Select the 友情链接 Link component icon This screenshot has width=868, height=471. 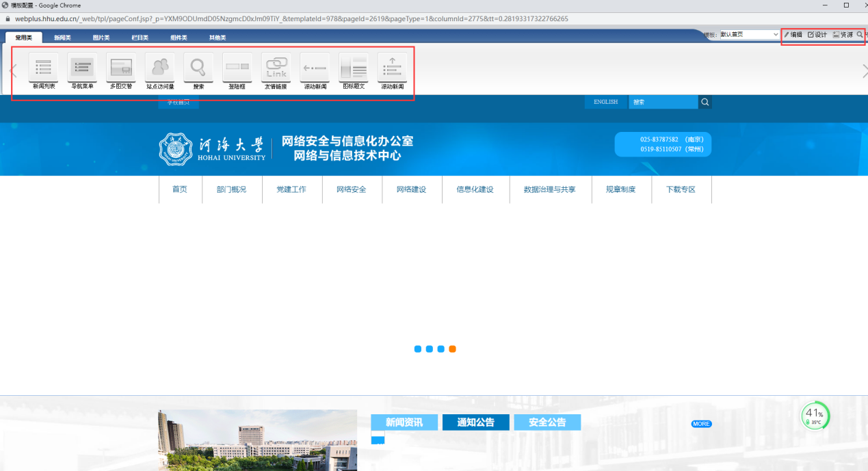tap(276, 68)
